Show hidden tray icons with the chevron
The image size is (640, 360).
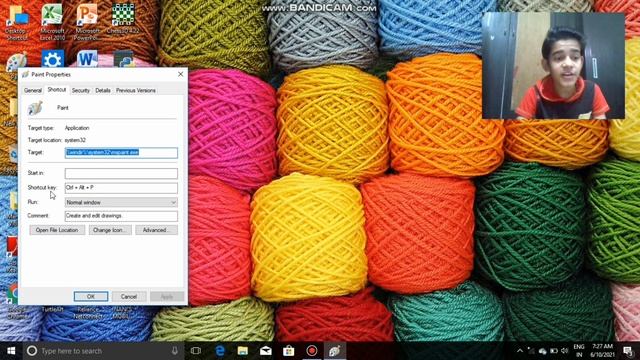520,351
